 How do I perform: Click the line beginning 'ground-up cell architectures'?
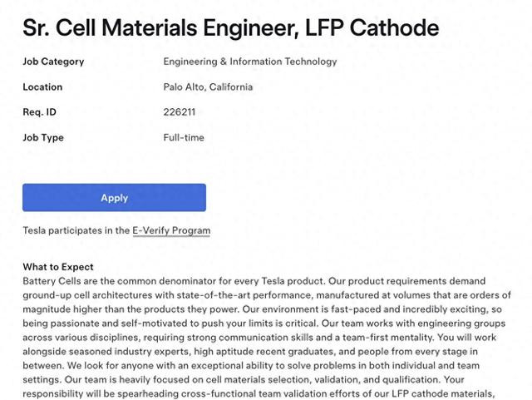267,295
